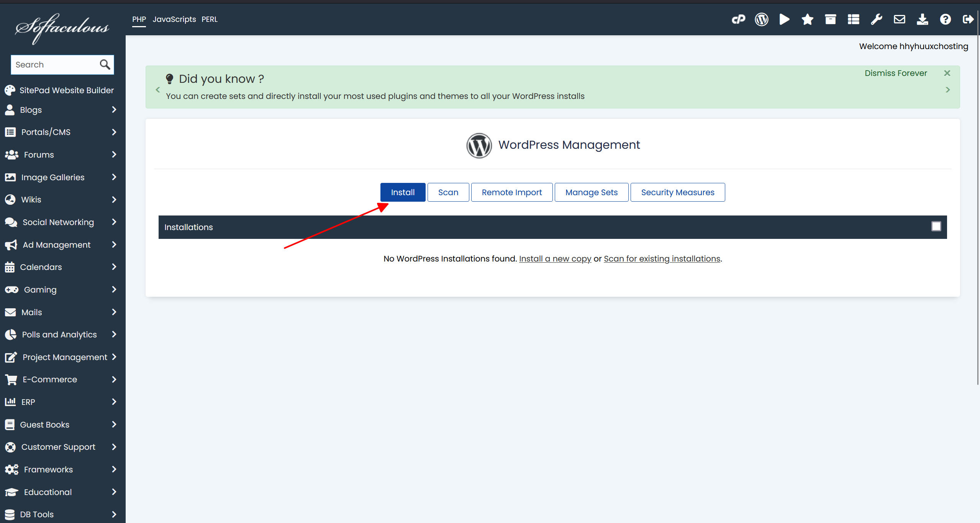Click the SitePad palette icon
The width and height of the screenshot is (980, 523).
tap(10, 90)
